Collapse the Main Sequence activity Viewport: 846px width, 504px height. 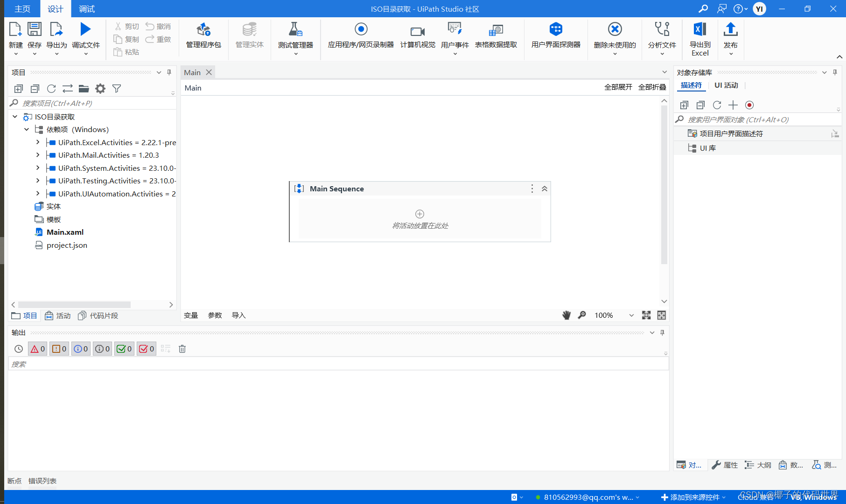click(545, 189)
